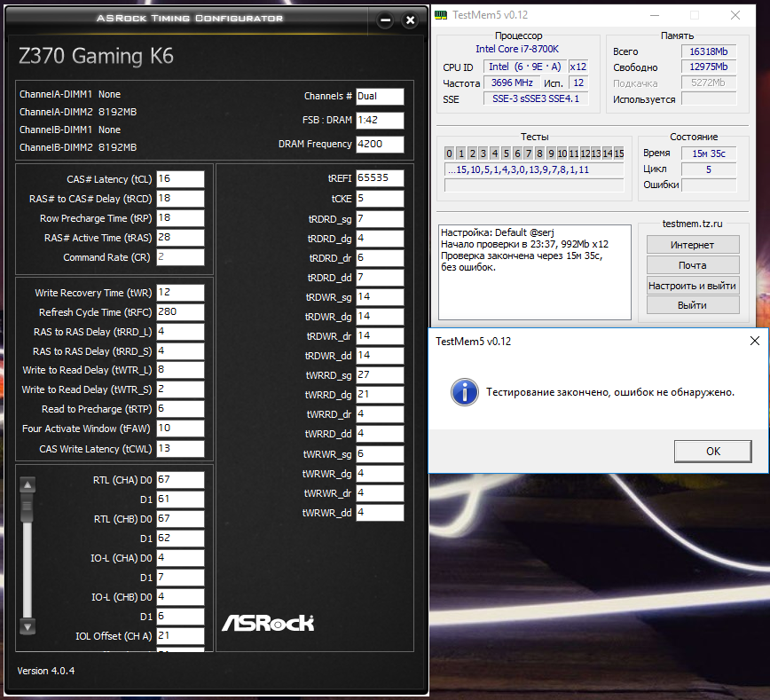Click the Настроить и выйти button

click(x=693, y=286)
